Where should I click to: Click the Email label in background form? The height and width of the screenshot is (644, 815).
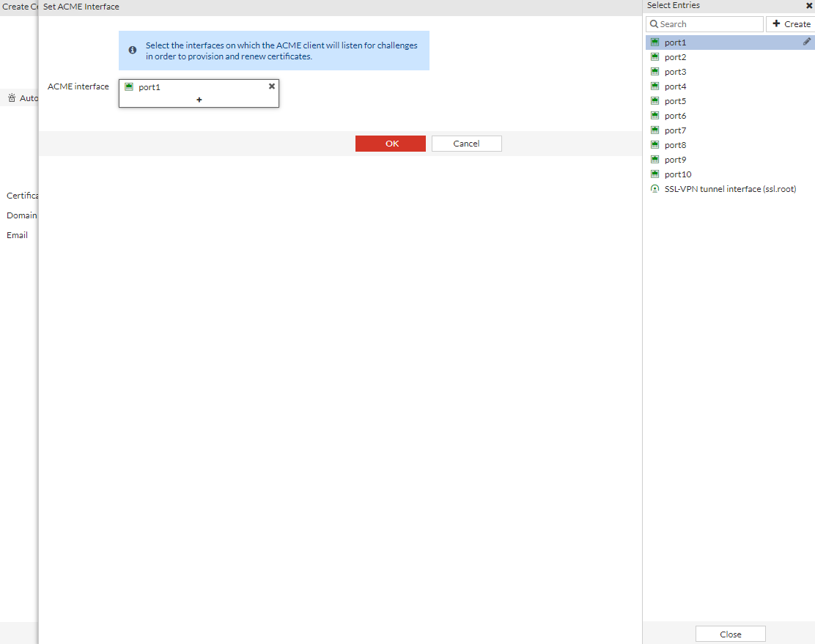pyautogui.click(x=17, y=235)
